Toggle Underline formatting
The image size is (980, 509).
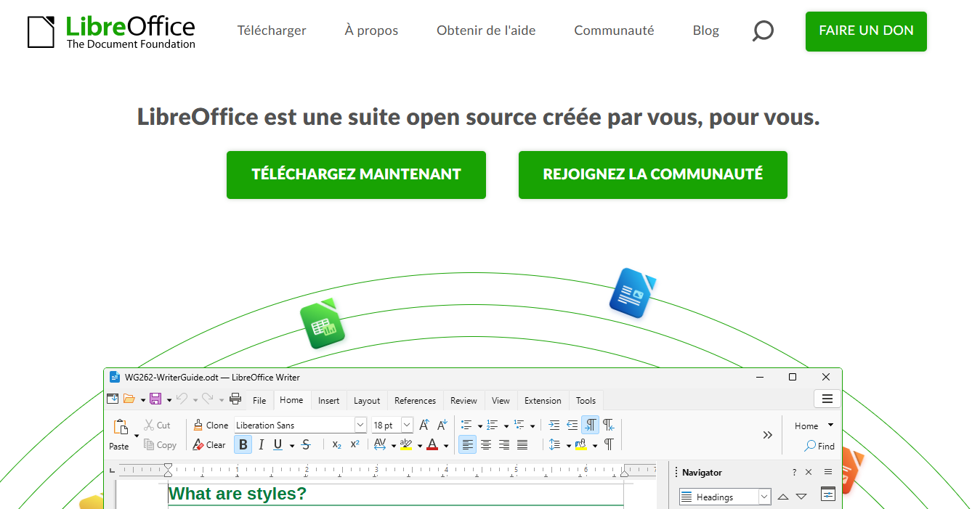[x=278, y=444]
